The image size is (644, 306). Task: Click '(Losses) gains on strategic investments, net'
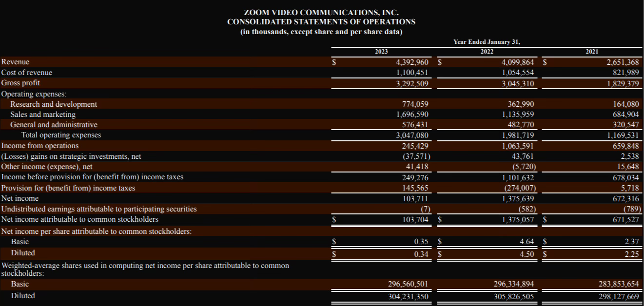coord(71,156)
